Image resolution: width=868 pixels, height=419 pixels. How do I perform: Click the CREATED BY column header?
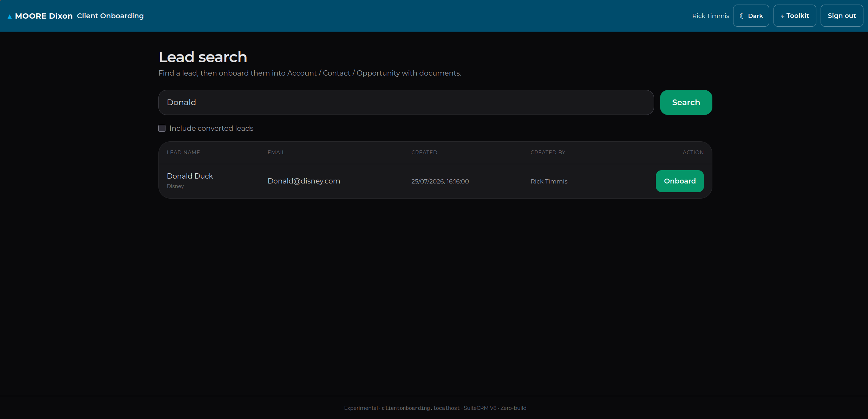pos(548,153)
